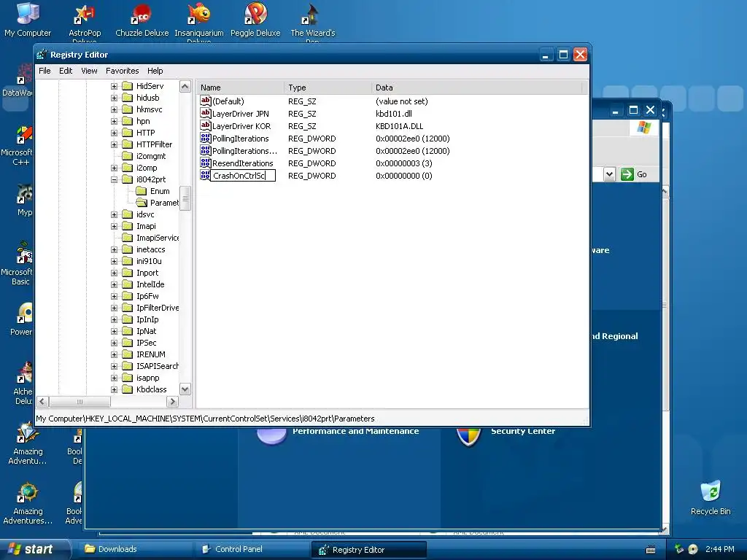Image resolution: width=747 pixels, height=560 pixels.
Task: Expand the HTTP key
Action: pos(114,133)
